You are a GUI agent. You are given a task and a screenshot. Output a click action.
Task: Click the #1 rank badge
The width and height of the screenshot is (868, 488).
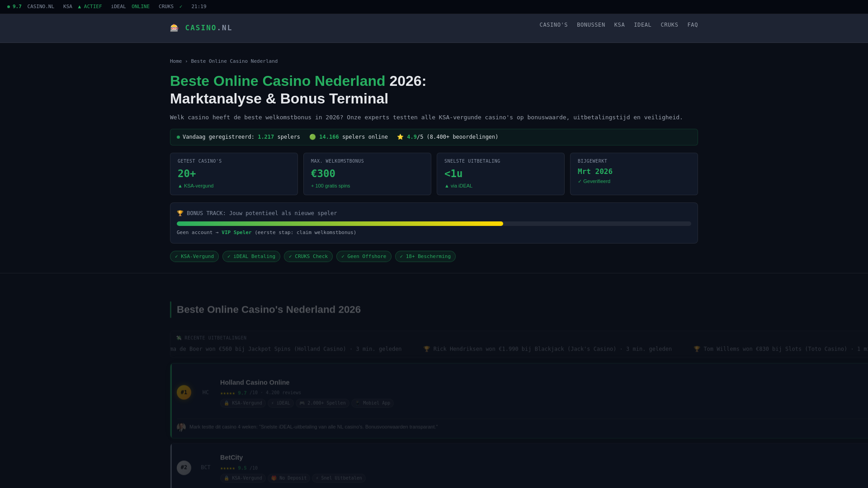pos(184,392)
